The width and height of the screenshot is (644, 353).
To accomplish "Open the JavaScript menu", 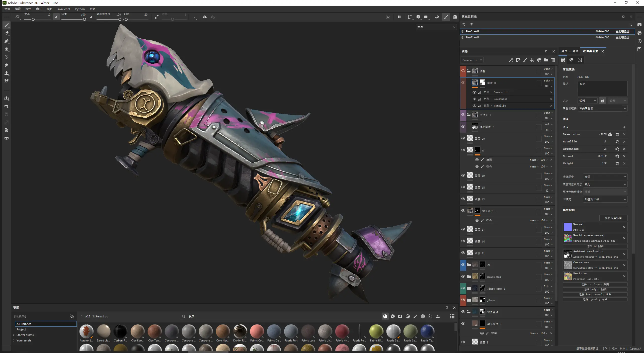I will coord(63,9).
